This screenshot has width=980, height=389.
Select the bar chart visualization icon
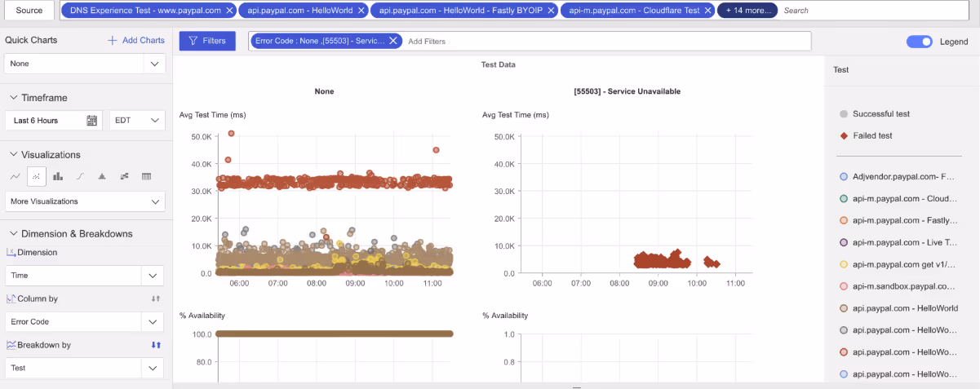click(58, 176)
